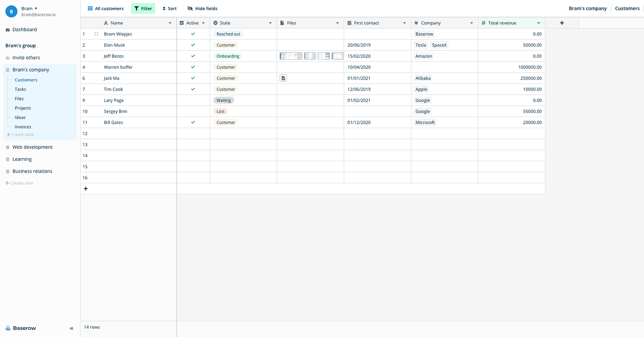Open the Tasks table in sidebar
The height and width of the screenshot is (337, 644).
[20, 89]
